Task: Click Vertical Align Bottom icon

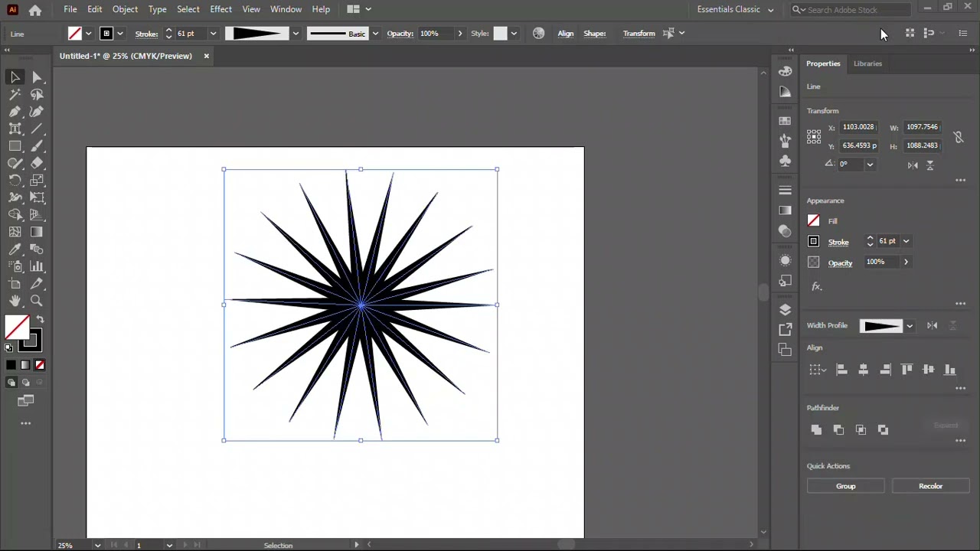Action: 950,370
